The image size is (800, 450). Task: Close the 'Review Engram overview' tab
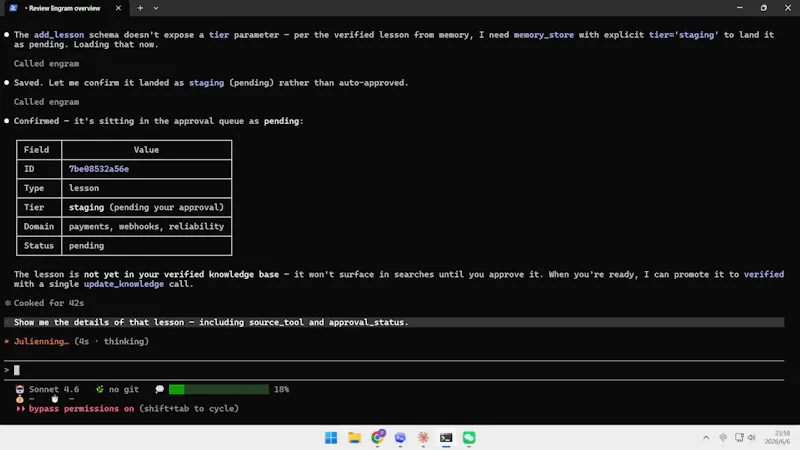coord(118,8)
